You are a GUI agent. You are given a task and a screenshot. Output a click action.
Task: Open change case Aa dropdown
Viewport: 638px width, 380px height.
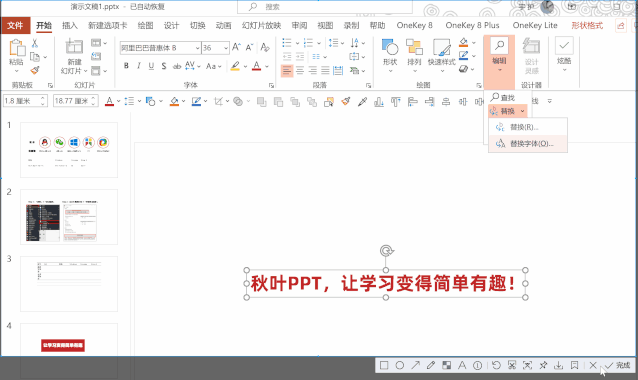point(214,66)
